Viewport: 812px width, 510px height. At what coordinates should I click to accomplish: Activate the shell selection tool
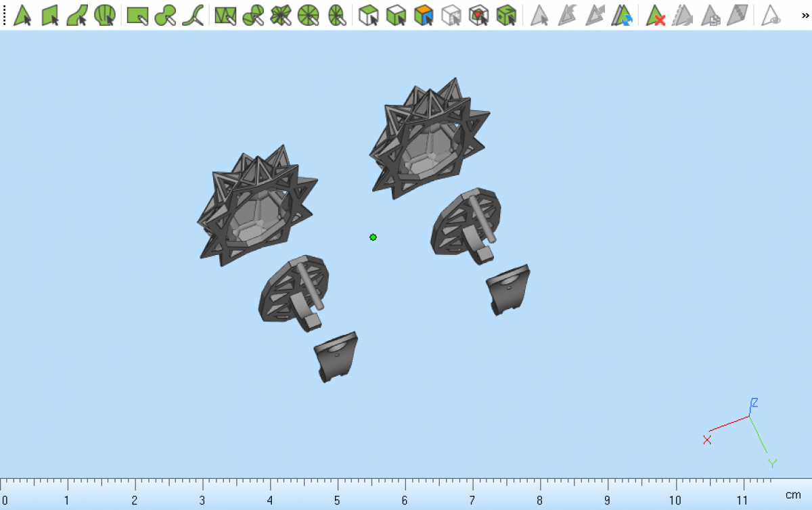(x=104, y=15)
